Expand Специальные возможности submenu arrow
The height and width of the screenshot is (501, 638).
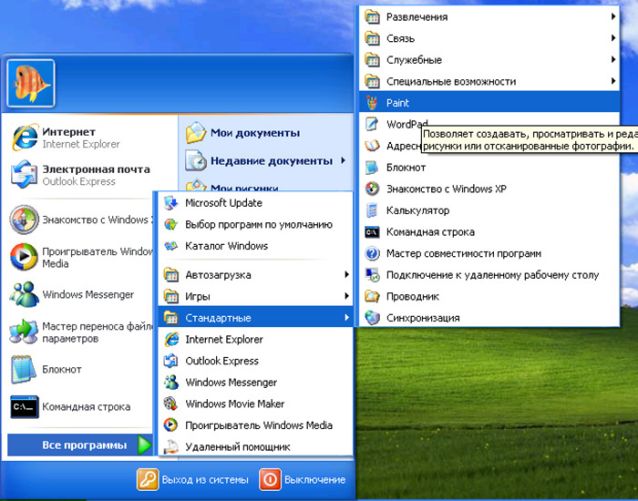(613, 81)
